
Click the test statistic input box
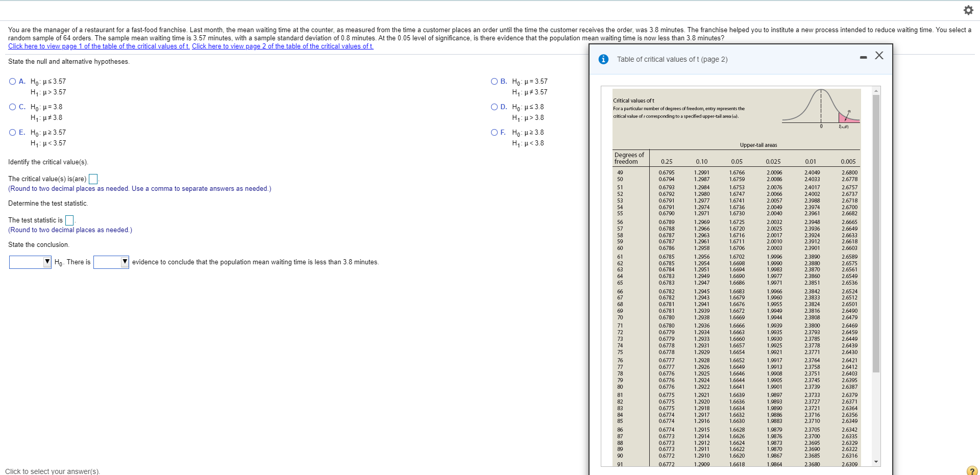pos(69,220)
